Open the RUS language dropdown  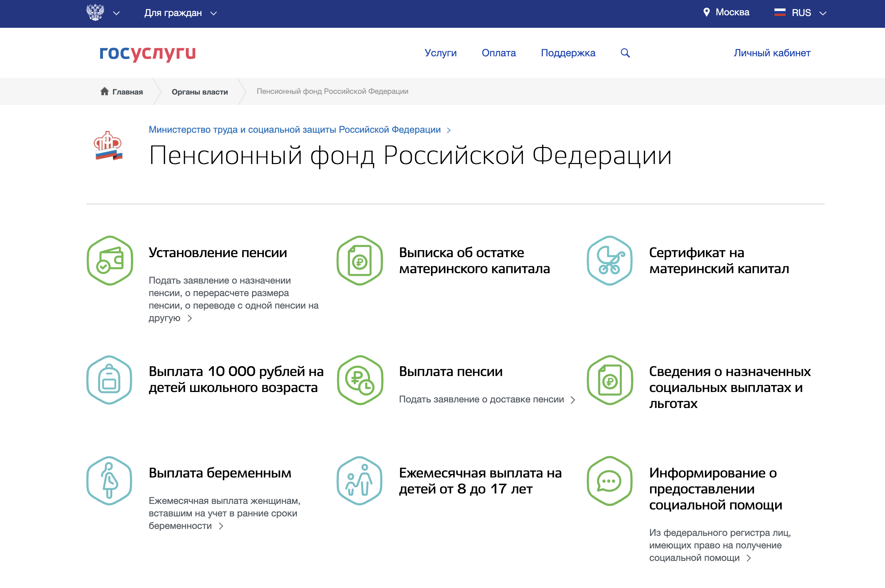tap(809, 13)
